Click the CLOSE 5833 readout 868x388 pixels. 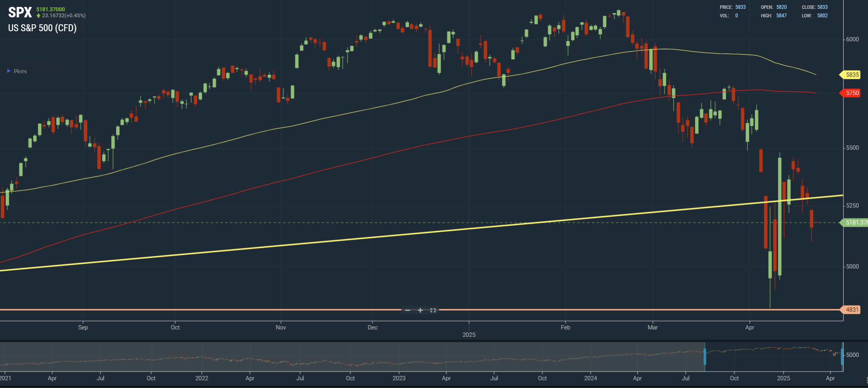coord(815,7)
